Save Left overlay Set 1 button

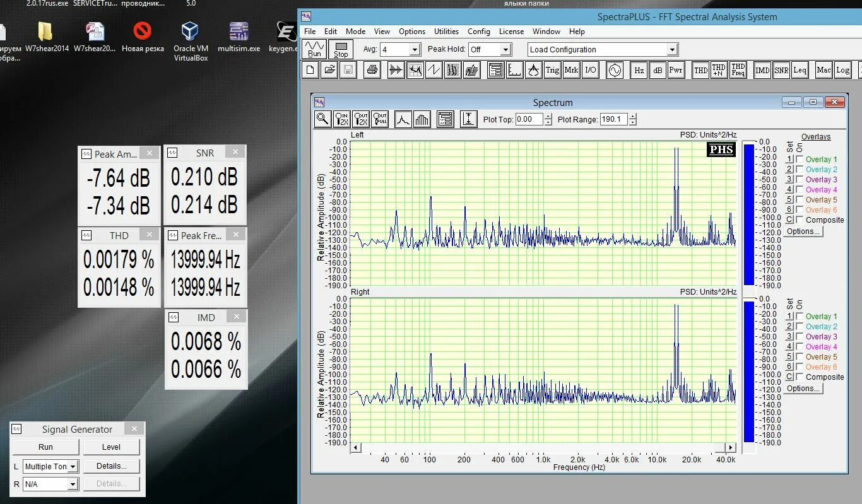(x=789, y=160)
